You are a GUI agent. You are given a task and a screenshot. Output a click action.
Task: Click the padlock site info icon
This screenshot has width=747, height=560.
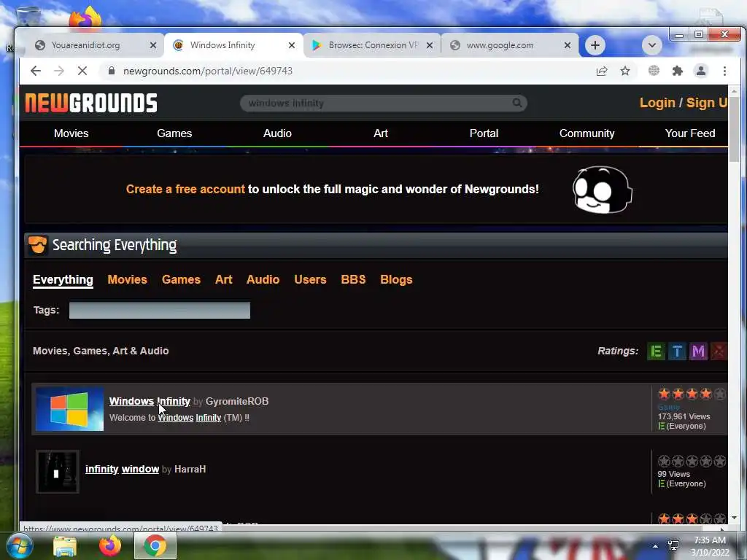[112, 71]
